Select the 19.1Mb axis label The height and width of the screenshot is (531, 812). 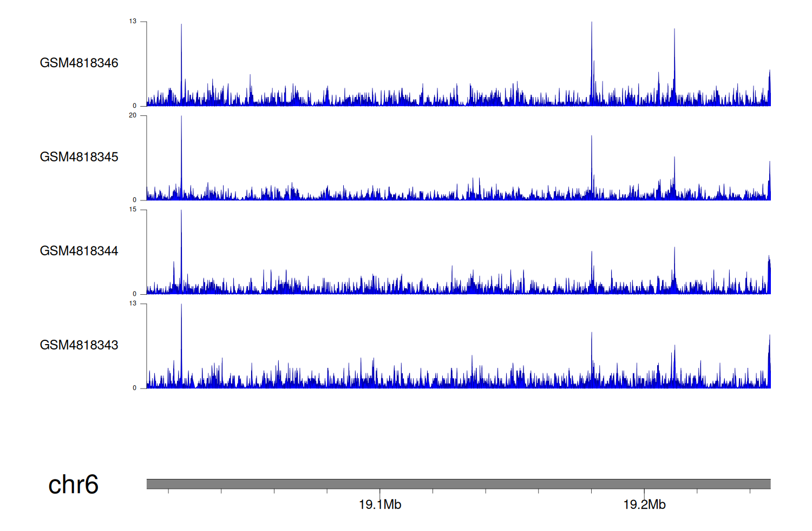[380, 505]
